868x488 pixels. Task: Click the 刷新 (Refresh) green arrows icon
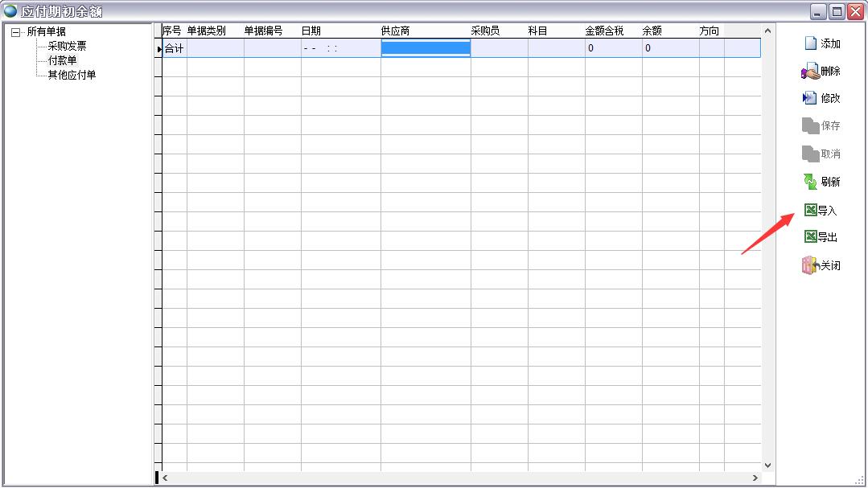810,182
